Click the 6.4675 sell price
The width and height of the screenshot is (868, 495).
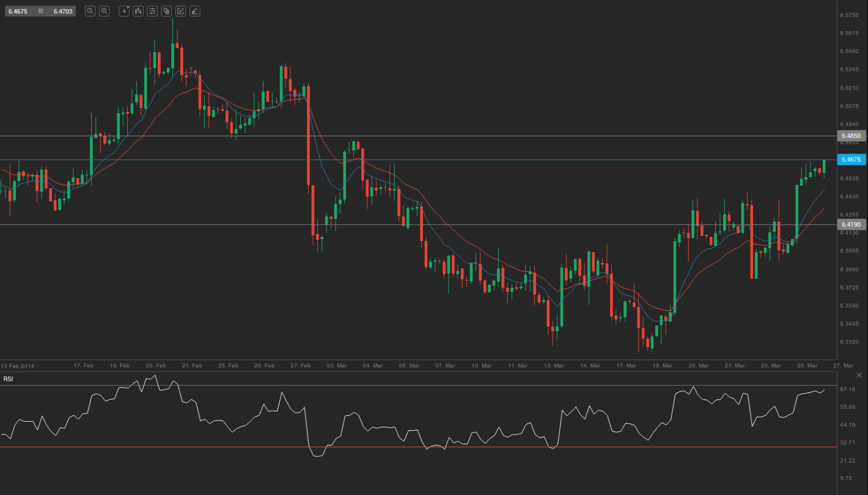click(19, 11)
